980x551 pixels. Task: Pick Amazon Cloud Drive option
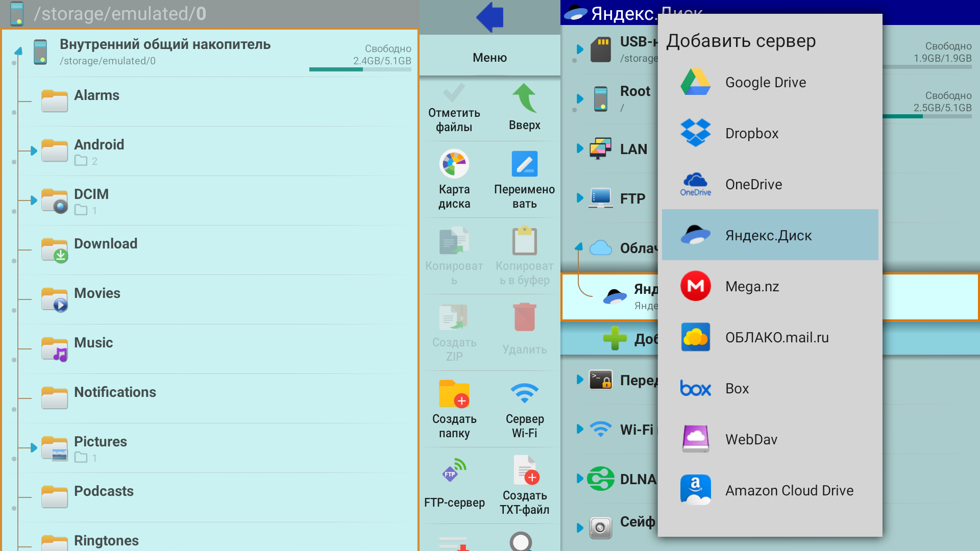click(x=770, y=490)
